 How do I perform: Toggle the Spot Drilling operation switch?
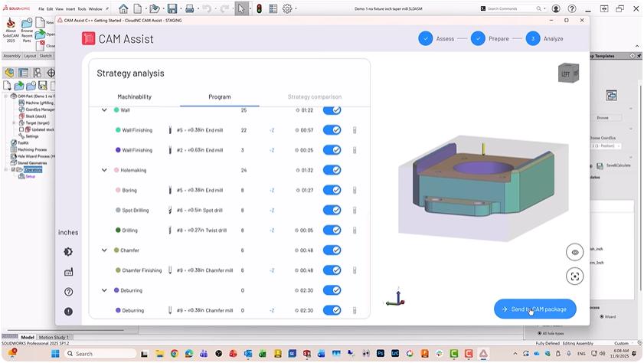coord(332,211)
